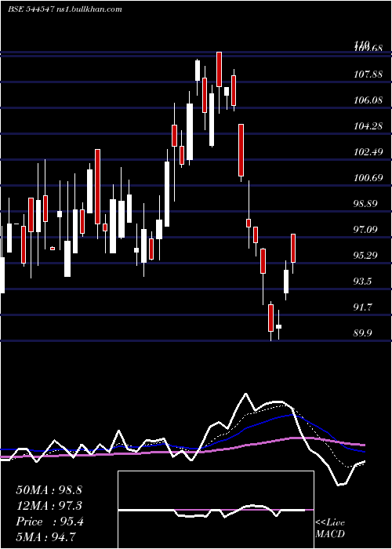
Task: Click the 100.69 price axis label
Action: coord(368,178)
